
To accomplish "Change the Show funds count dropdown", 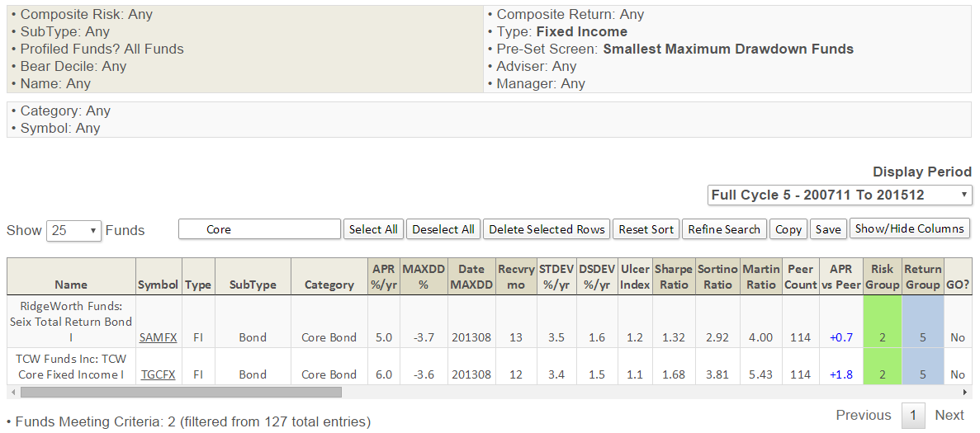I will [73, 230].
